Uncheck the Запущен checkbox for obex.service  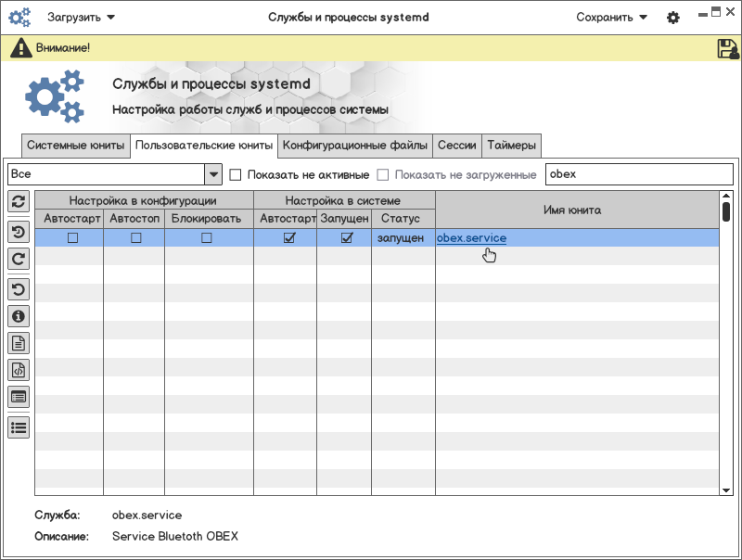(347, 238)
